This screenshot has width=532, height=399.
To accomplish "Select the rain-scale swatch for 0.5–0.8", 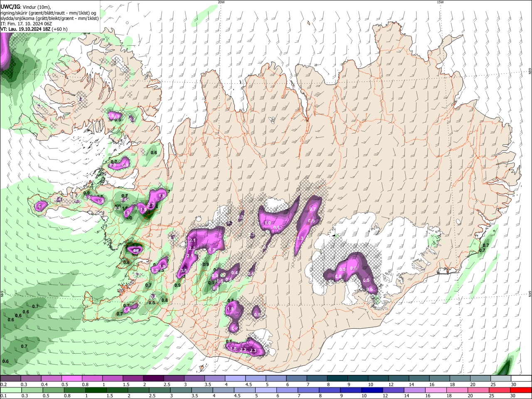I will click(x=53, y=390).
